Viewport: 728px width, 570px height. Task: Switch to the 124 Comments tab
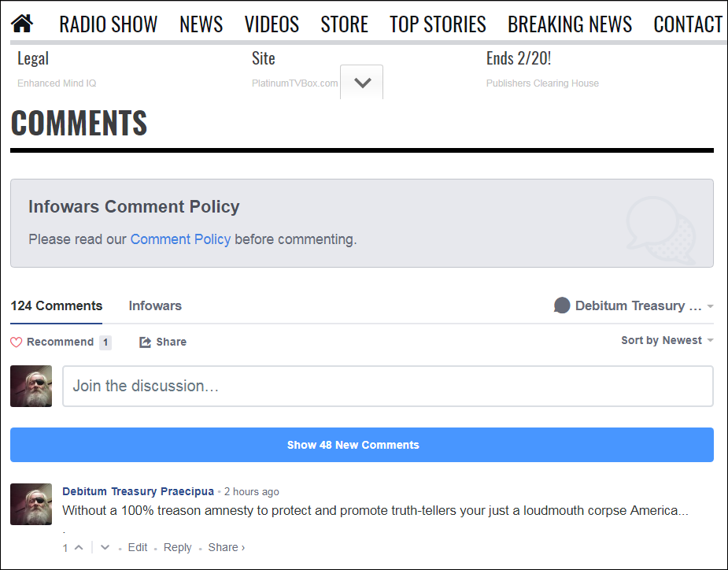tap(57, 306)
